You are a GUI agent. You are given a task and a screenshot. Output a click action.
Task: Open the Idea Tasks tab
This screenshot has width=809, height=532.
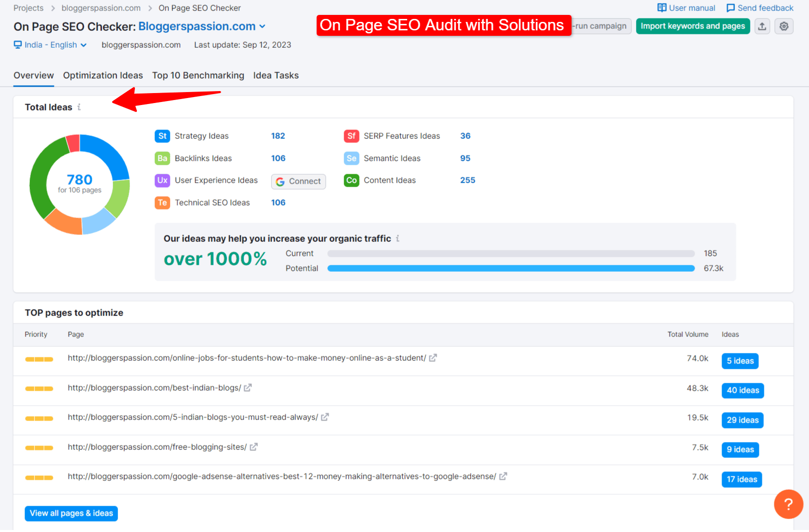pos(276,75)
